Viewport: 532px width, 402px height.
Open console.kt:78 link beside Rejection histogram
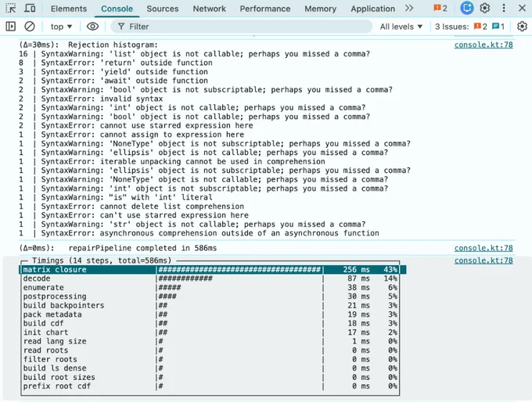pyautogui.click(x=483, y=45)
